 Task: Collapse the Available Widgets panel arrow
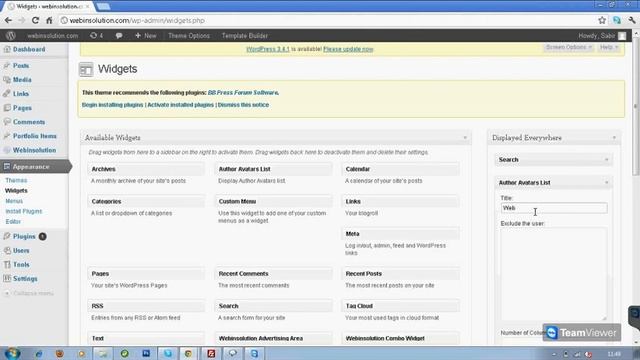pos(465,138)
